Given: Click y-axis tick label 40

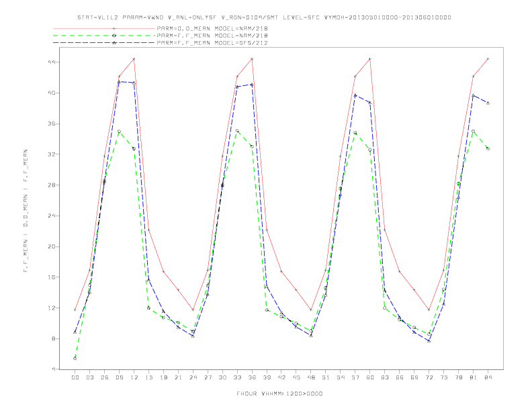Looking at the screenshot, I should (52, 93).
